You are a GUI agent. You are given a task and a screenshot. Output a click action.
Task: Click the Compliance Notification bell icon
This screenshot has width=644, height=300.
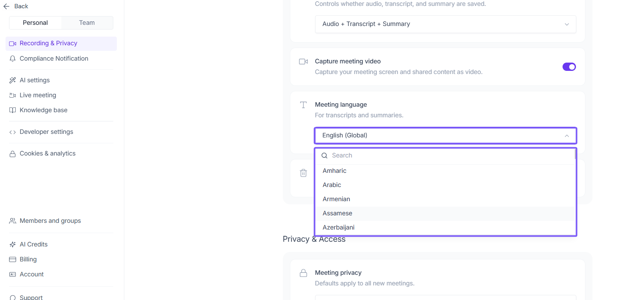(13, 59)
